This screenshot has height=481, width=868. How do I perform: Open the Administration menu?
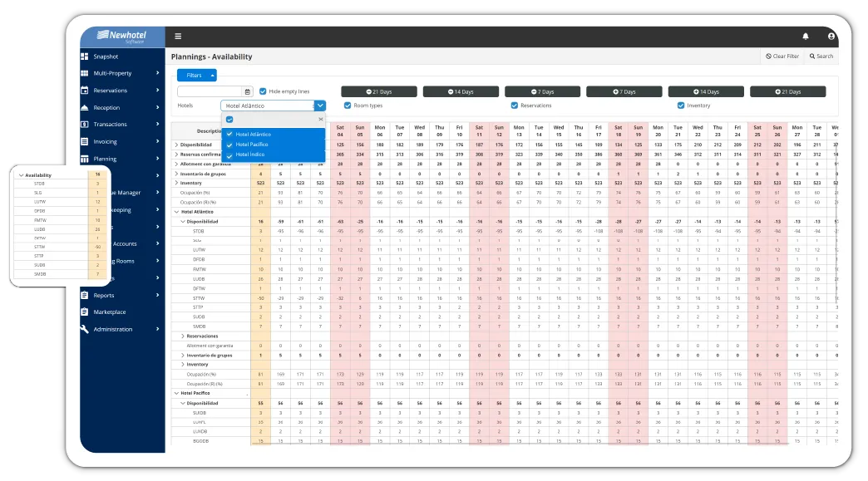[x=121, y=329]
